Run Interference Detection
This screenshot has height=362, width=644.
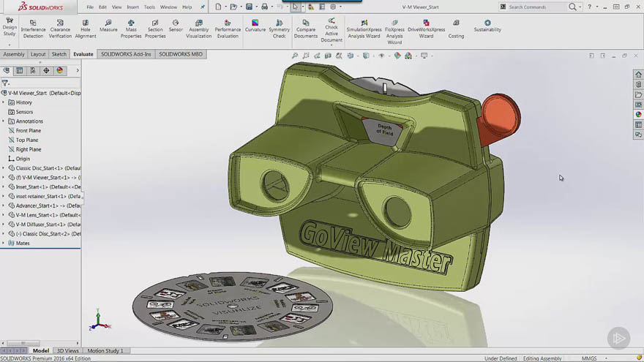click(33, 29)
